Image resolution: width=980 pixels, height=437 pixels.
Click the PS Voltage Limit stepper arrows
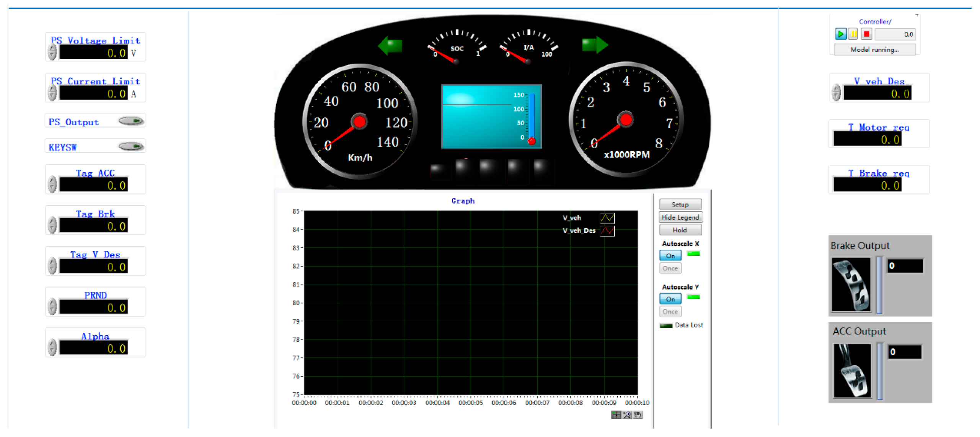[52, 52]
